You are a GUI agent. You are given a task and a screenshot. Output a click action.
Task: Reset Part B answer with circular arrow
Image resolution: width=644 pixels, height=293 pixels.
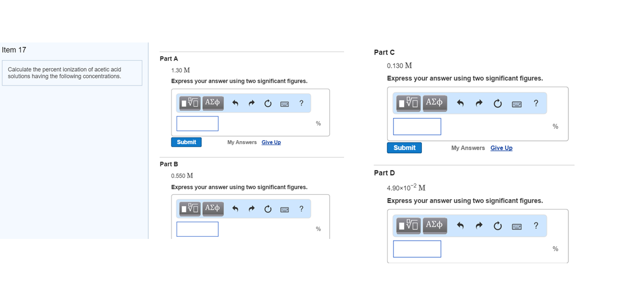(x=268, y=209)
